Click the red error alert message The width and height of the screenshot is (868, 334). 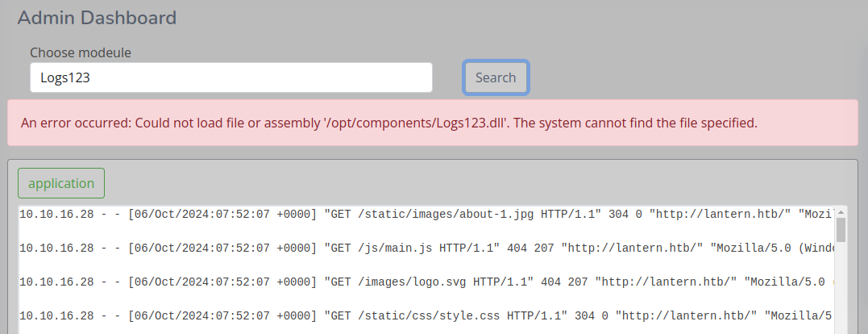pos(432,123)
